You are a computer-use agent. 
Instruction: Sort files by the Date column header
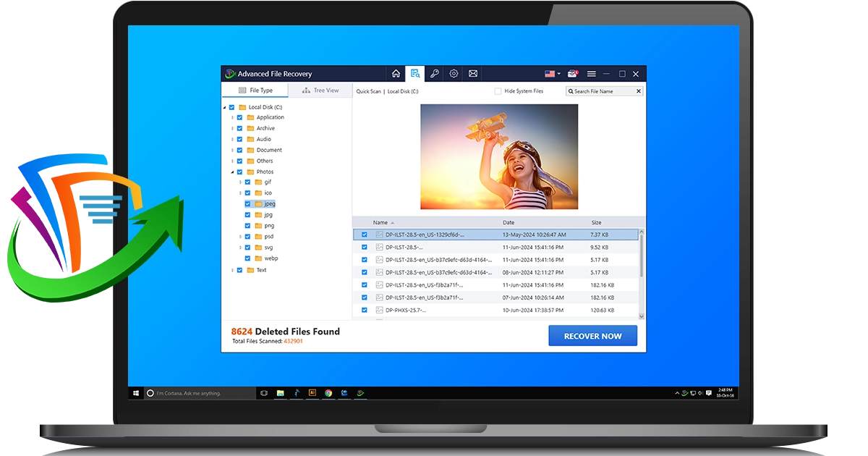509,222
